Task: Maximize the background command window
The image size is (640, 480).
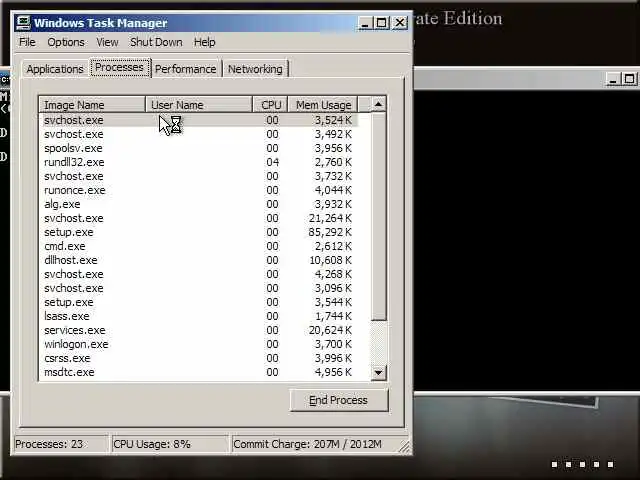Action: click(629, 79)
